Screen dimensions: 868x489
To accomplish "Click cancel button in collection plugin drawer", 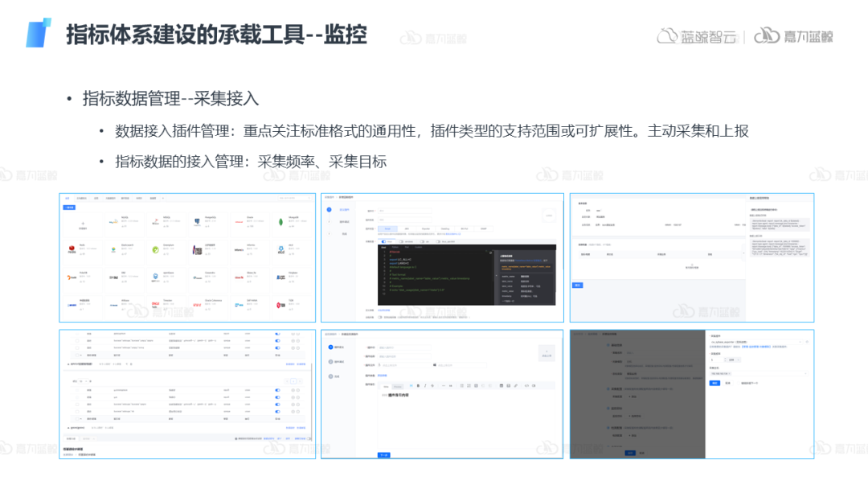I will [728, 383].
